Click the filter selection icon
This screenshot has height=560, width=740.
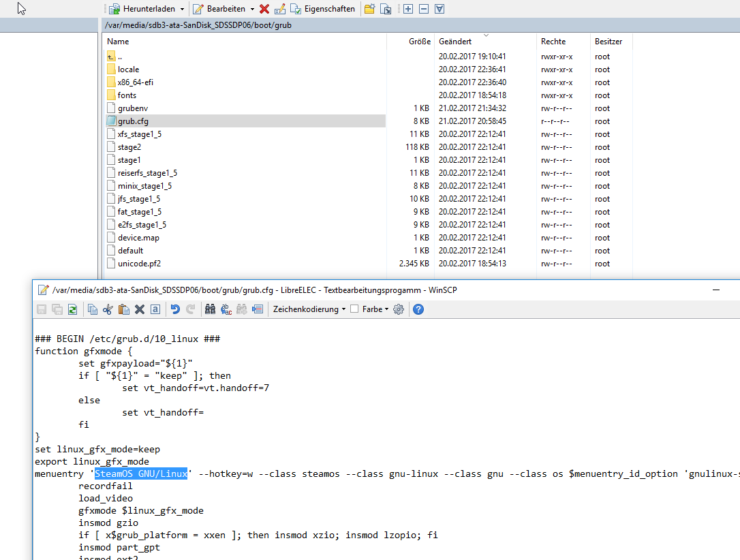(x=440, y=9)
